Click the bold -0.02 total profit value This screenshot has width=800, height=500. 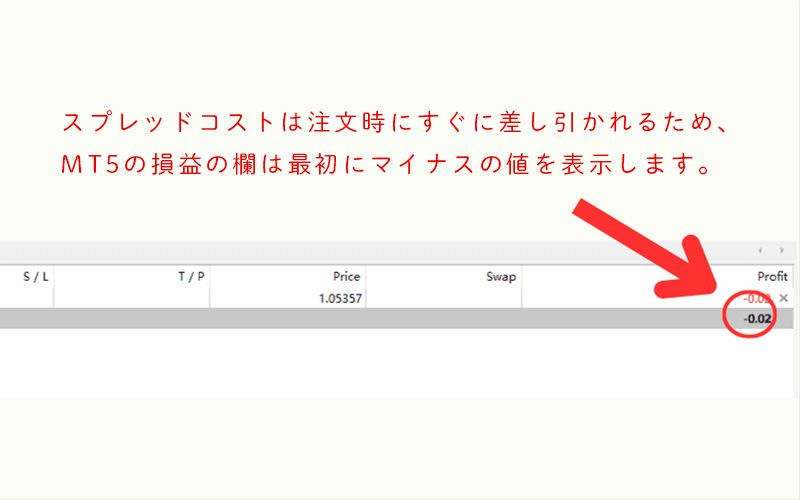[757, 318]
